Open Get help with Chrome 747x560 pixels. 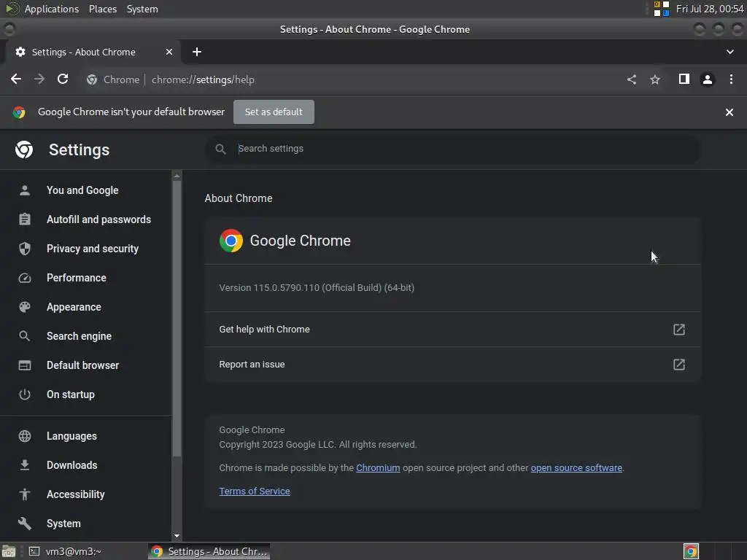pos(452,330)
